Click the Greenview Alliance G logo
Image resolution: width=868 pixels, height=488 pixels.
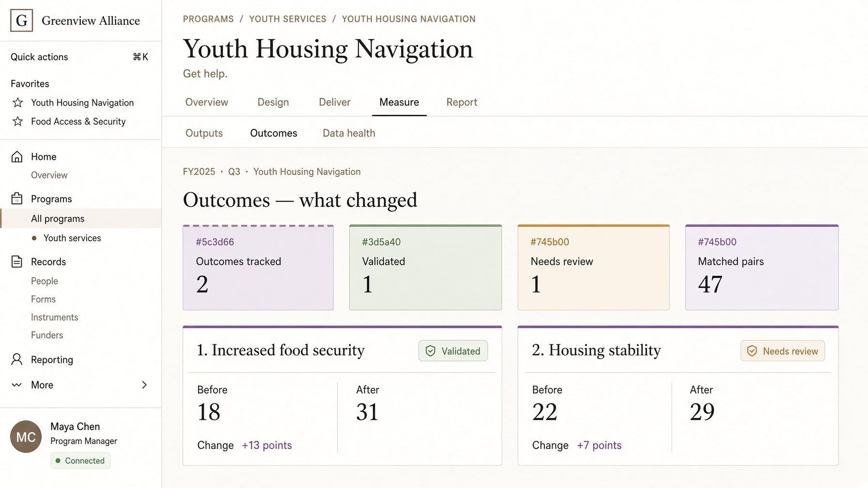[21, 20]
